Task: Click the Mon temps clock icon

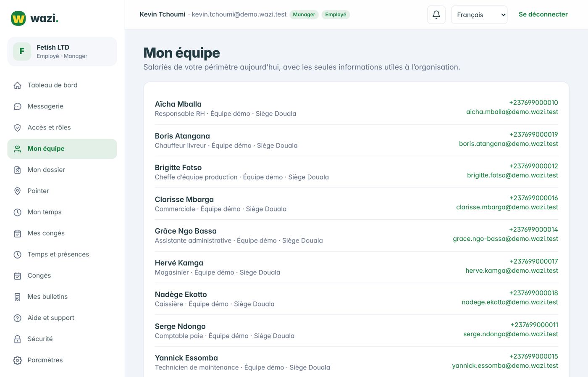Action: point(17,212)
